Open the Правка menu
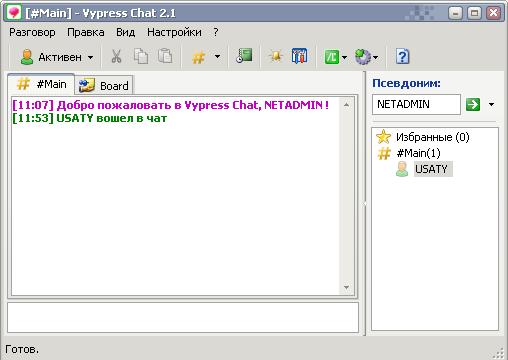Screen dimensions: 508x360 coord(86,32)
